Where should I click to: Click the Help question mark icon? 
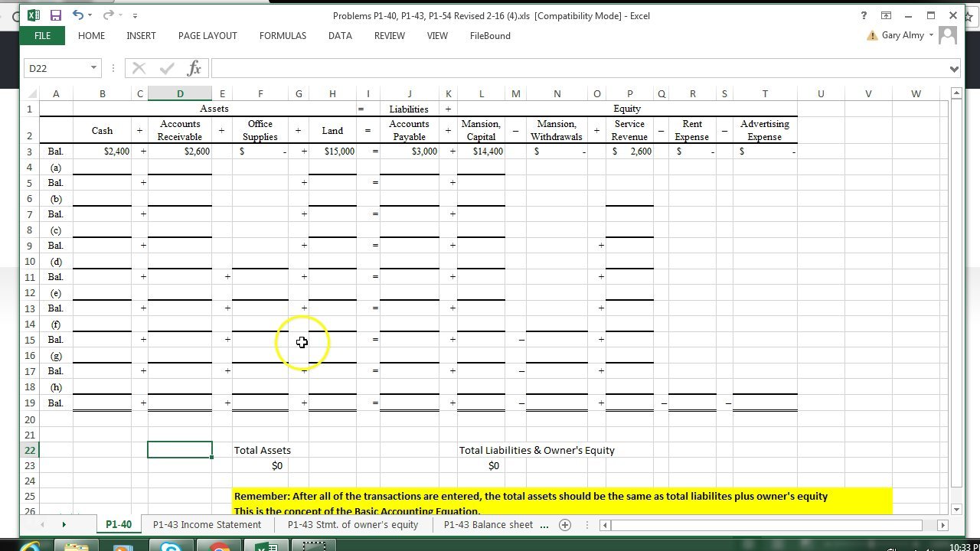[x=864, y=15]
